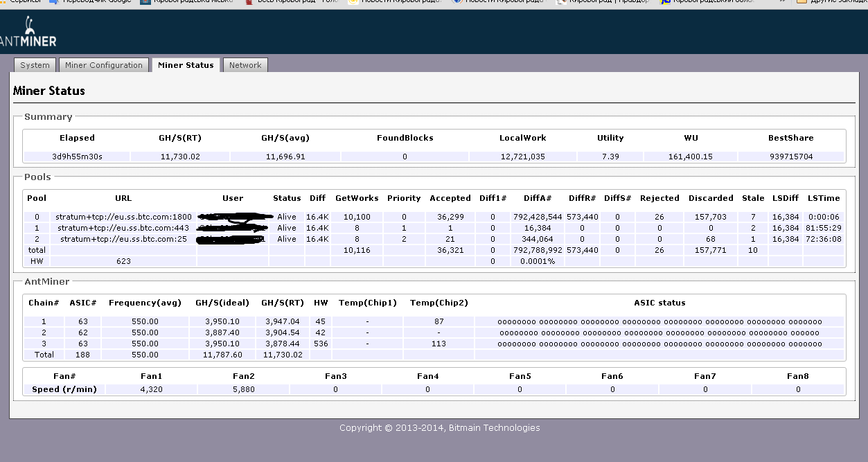Click the Miner Status page heading
This screenshot has height=462, width=868.
[x=48, y=91]
